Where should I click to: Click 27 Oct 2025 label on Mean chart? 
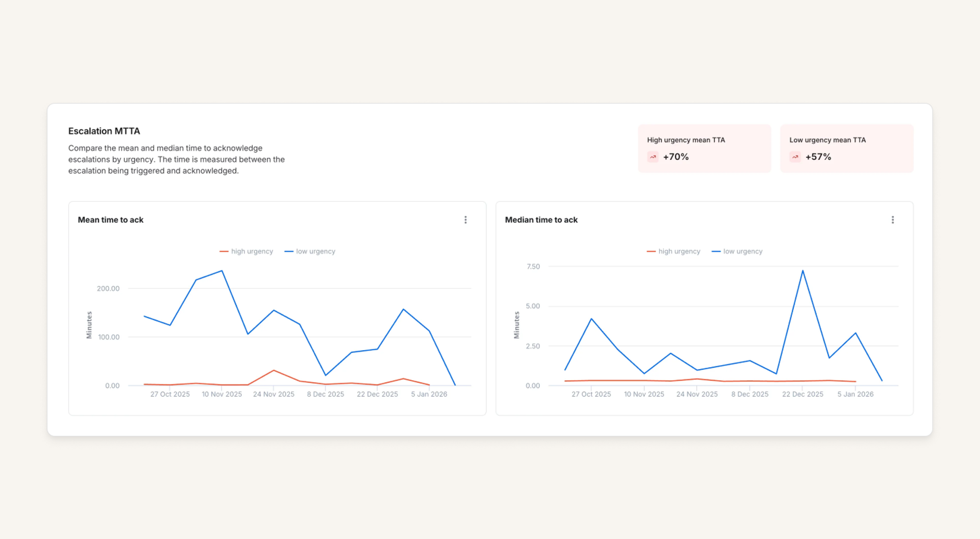170,394
